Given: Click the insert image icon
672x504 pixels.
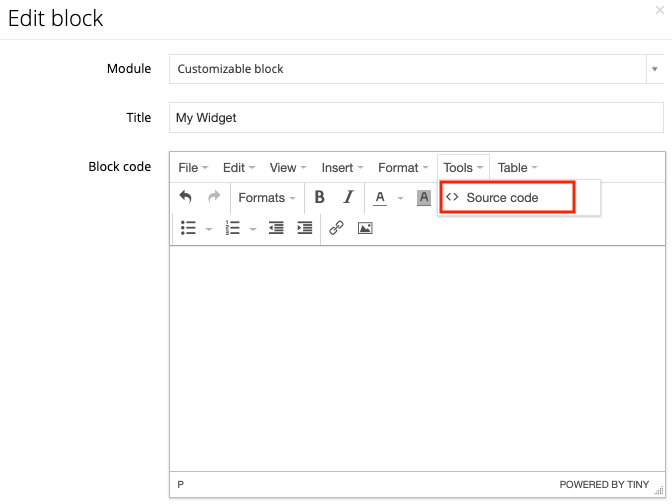Looking at the screenshot, I should 365,228.
